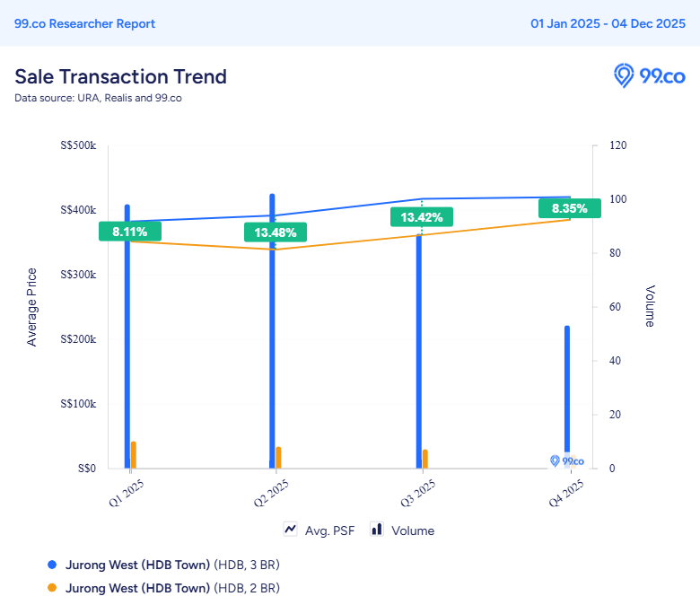
Task: Click the Avg. PSF line chart icon
Action: coord(291,530)
